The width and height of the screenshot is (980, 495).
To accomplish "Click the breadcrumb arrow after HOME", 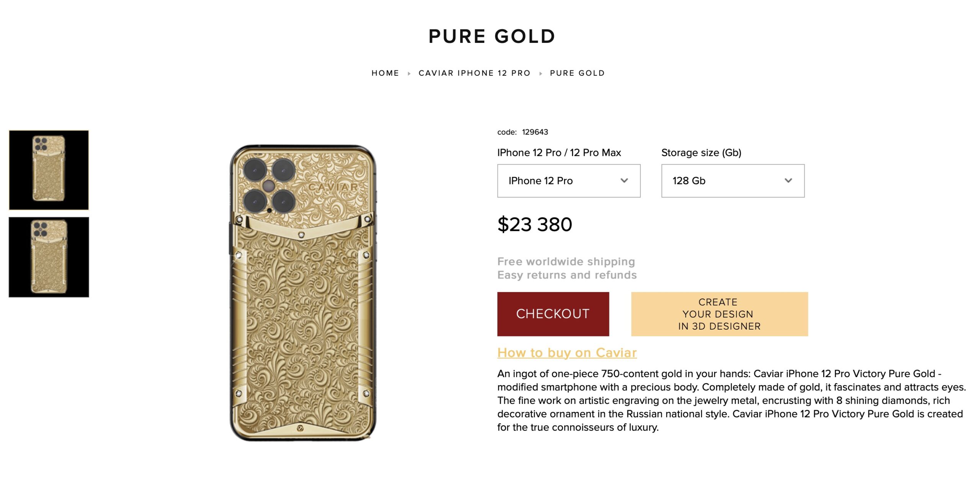I will (409, 73).
